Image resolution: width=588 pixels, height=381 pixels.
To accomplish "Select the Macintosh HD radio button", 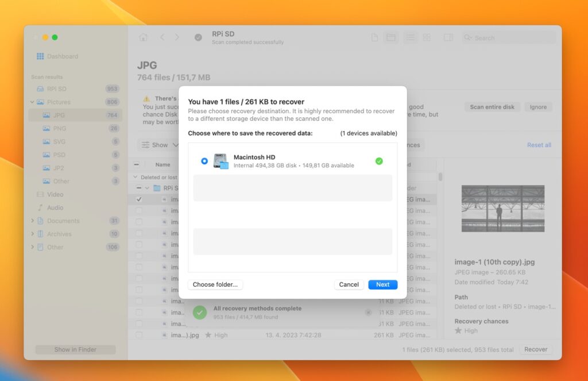I will click(x=204, y=161).
